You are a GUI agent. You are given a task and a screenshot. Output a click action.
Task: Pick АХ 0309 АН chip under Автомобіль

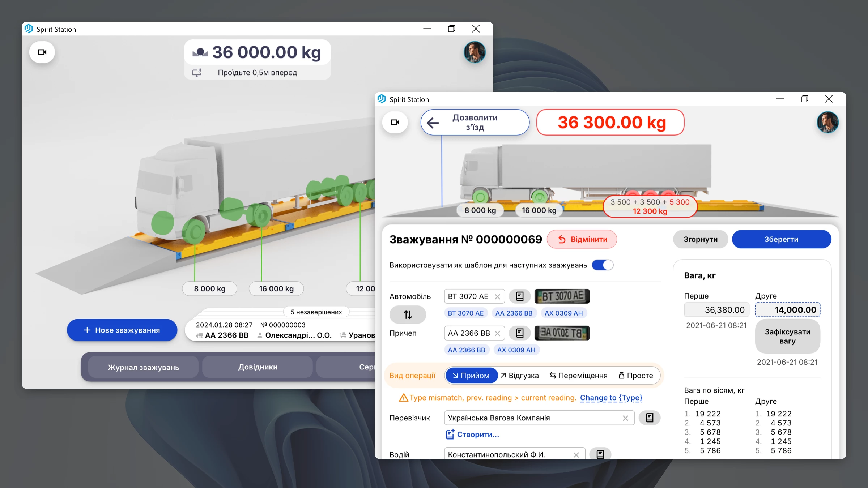[563, 313]
